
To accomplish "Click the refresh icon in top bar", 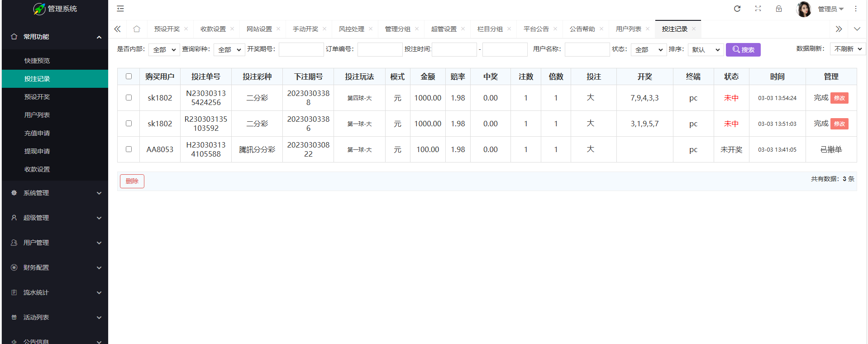I will pyautogui.click(x=737, y=9).
